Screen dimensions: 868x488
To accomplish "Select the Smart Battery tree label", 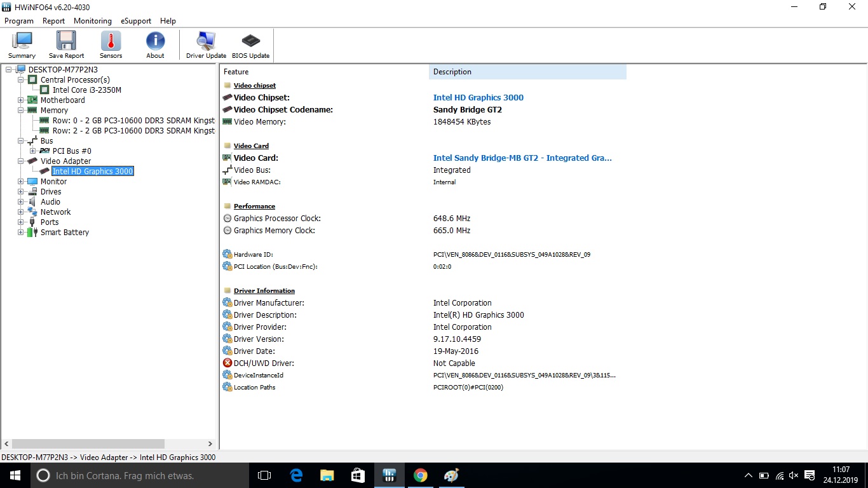I will coord(65,233).
